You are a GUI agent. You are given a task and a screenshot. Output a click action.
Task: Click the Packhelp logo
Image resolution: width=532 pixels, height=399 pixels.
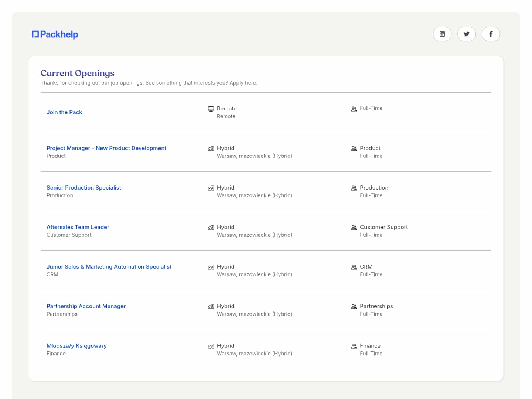click(x=55, y=34)
